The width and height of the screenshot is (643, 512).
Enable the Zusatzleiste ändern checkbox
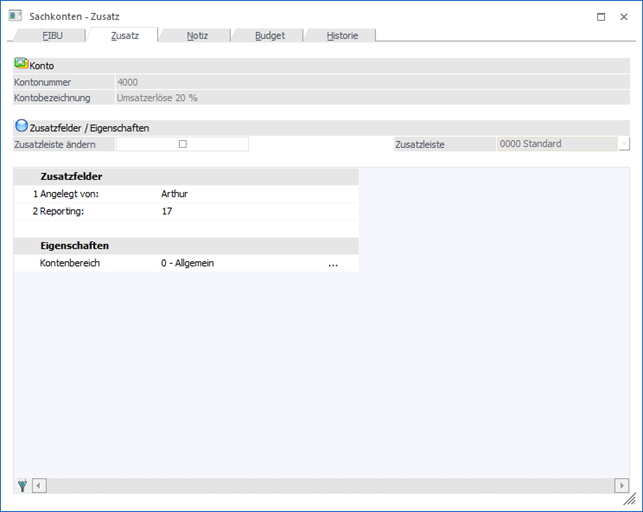click(182, 144)
